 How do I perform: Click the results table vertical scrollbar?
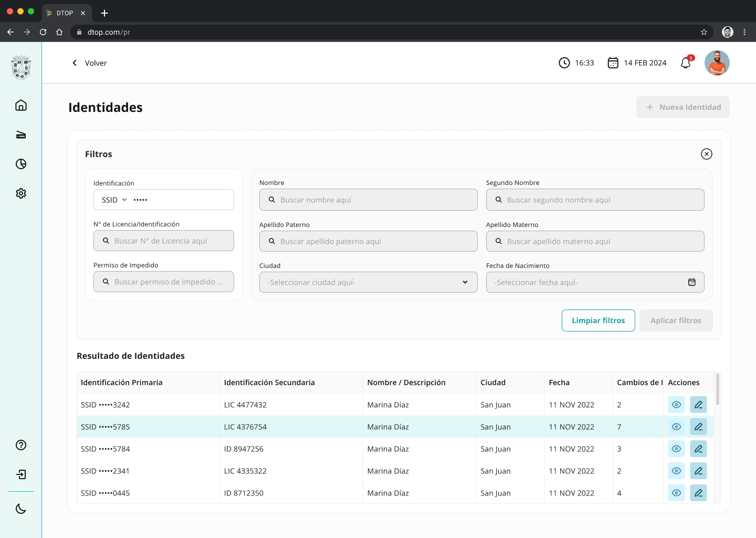(717, 389)
